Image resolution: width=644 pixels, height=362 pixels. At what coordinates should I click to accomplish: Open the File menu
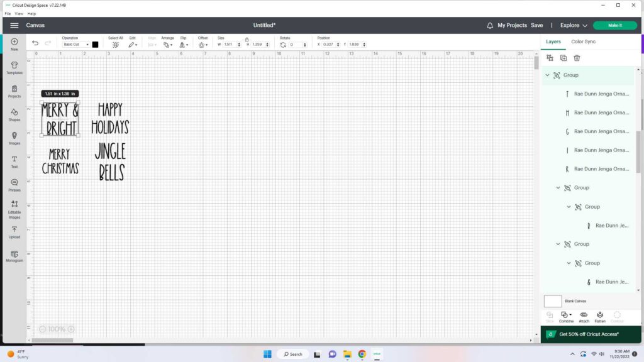pos(8,14)
